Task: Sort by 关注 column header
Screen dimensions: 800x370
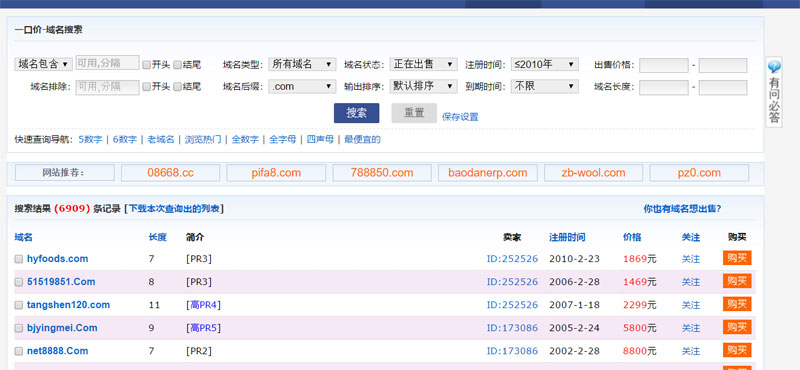Action: (691, 237)
